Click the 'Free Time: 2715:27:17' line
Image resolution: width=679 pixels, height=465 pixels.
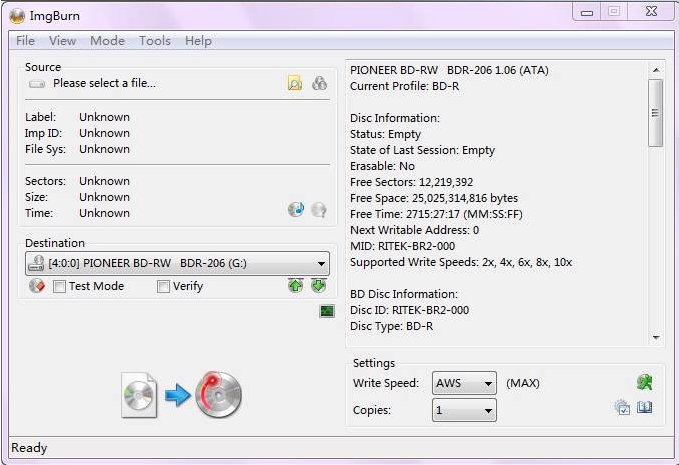(x=436, y=214)
